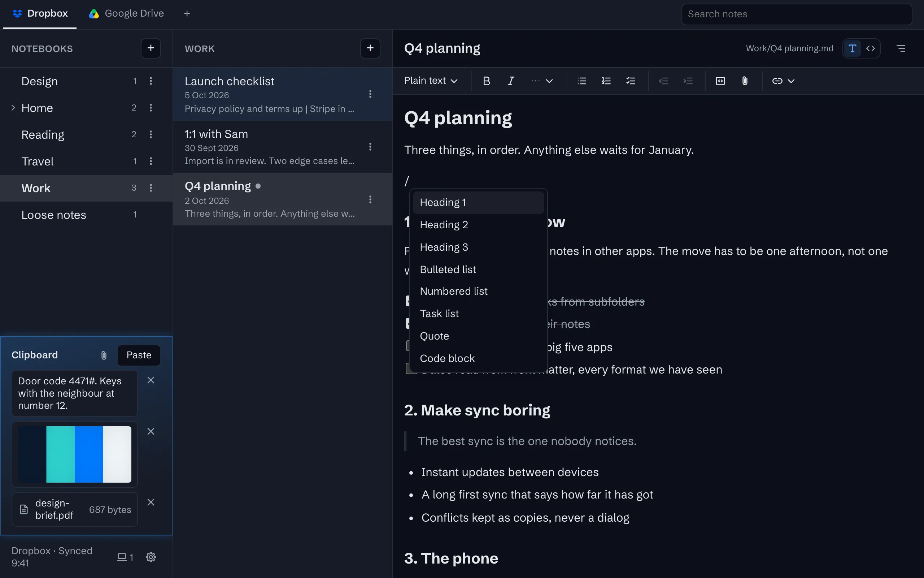Click the indent icon in toolbar
This screenshot has height=578, width=924.
[688, 81]
